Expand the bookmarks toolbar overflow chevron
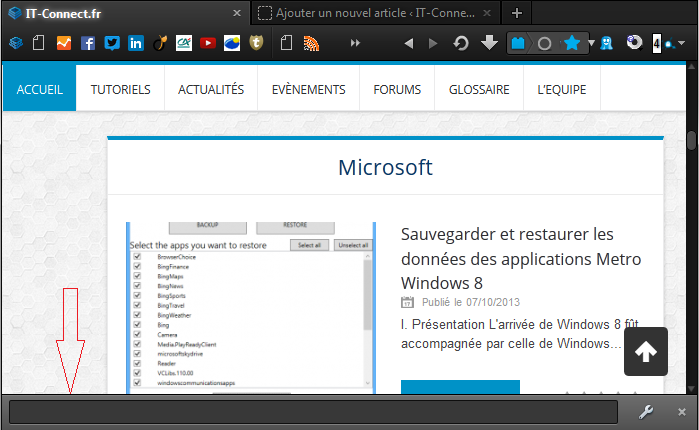Viewport: 699px width, 430px height. click(354, 43)
